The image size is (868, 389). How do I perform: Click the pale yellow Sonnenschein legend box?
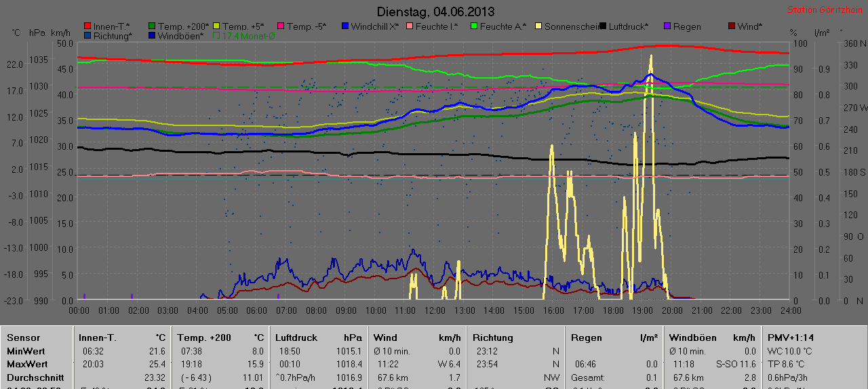click(x=538, y=26)
